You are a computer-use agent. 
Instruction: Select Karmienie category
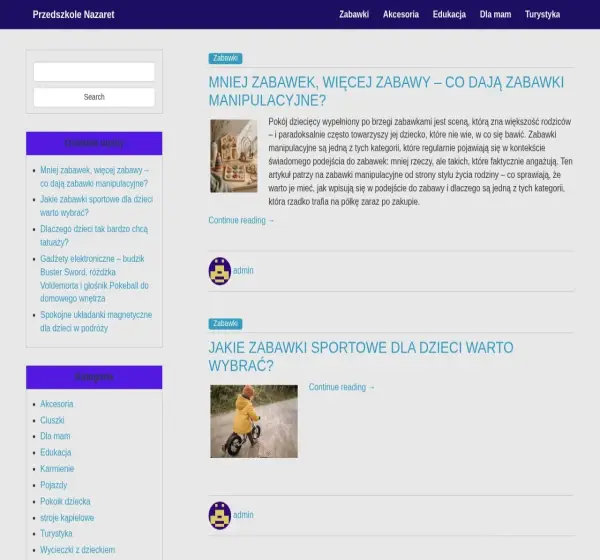[x=57, y=469]
